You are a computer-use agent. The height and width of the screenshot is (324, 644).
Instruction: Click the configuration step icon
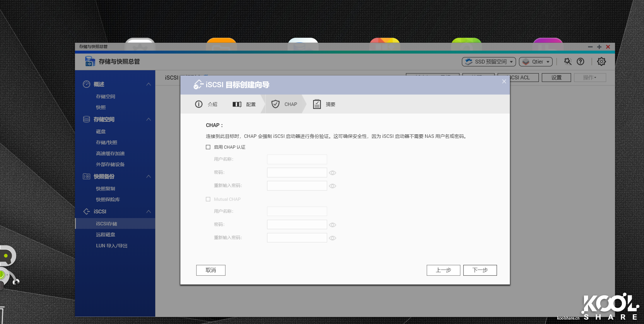[x=237, y=104]
